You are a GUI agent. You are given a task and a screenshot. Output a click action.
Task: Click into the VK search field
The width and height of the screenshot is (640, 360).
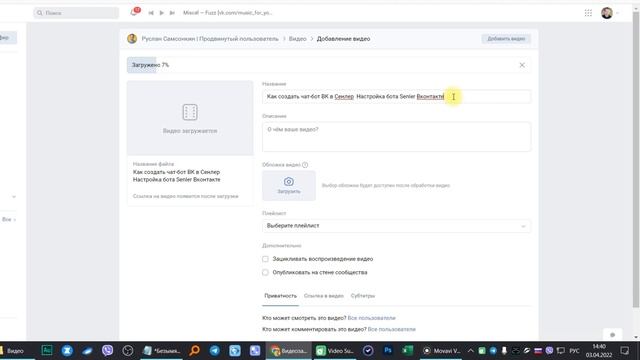tap(76, 13)
